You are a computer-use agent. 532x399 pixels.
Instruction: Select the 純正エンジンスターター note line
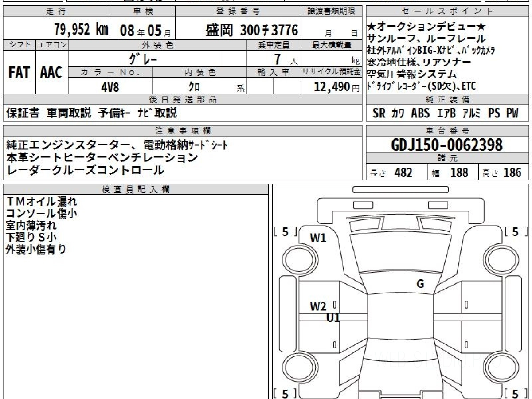117,145
